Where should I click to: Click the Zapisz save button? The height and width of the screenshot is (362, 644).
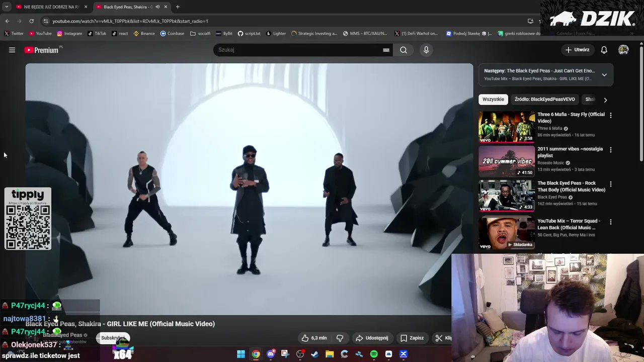[412, 338]
